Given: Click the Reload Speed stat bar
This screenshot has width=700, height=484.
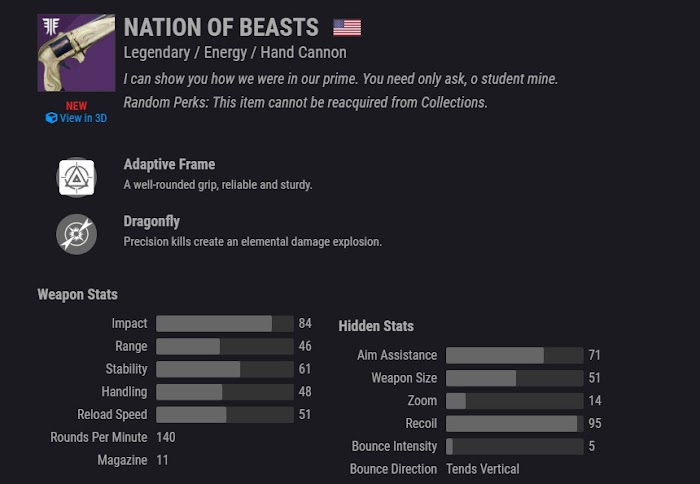Looking at the screenshot, I should click(225, 415).
